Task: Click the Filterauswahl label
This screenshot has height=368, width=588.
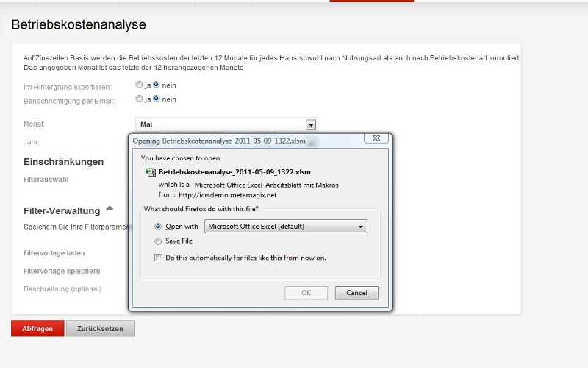Action: coord(46,180)
